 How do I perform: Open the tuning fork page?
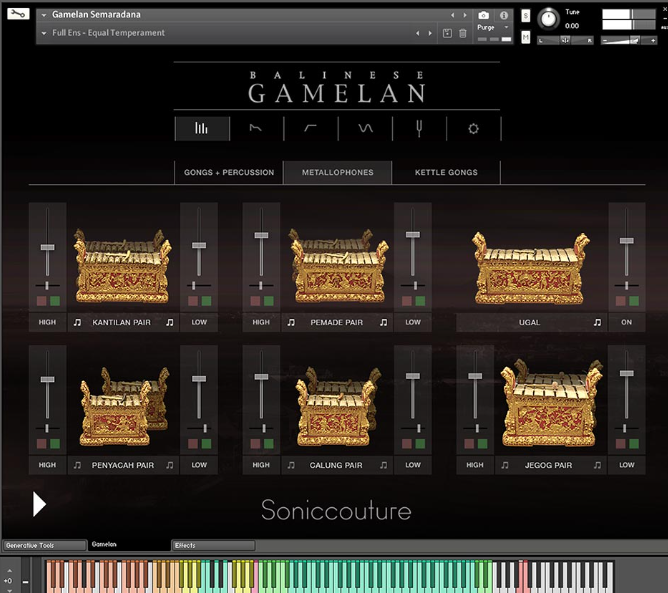[x=419, y=128]
